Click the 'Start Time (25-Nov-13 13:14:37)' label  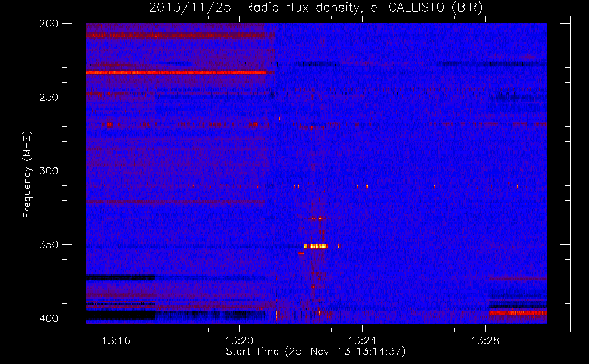point(316,352)
